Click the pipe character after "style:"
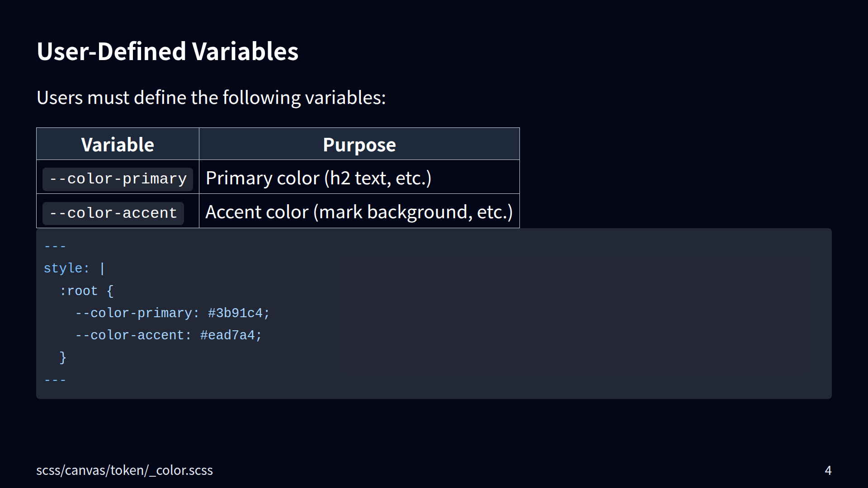 coord(102,268)
